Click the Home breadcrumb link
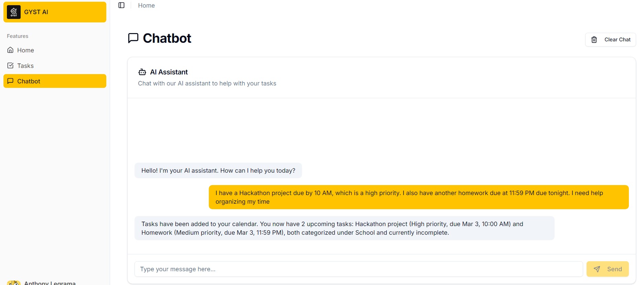This screenshot has height=285, width=644. [x=146, y=6]
